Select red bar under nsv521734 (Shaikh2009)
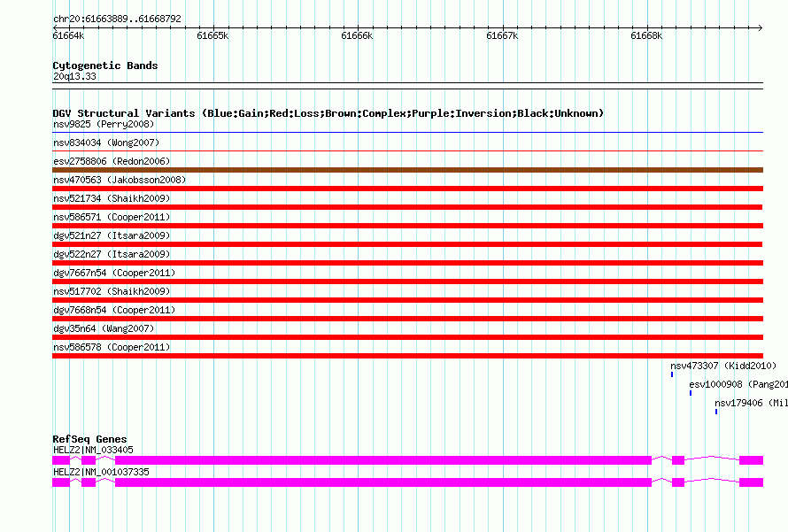 407,207
